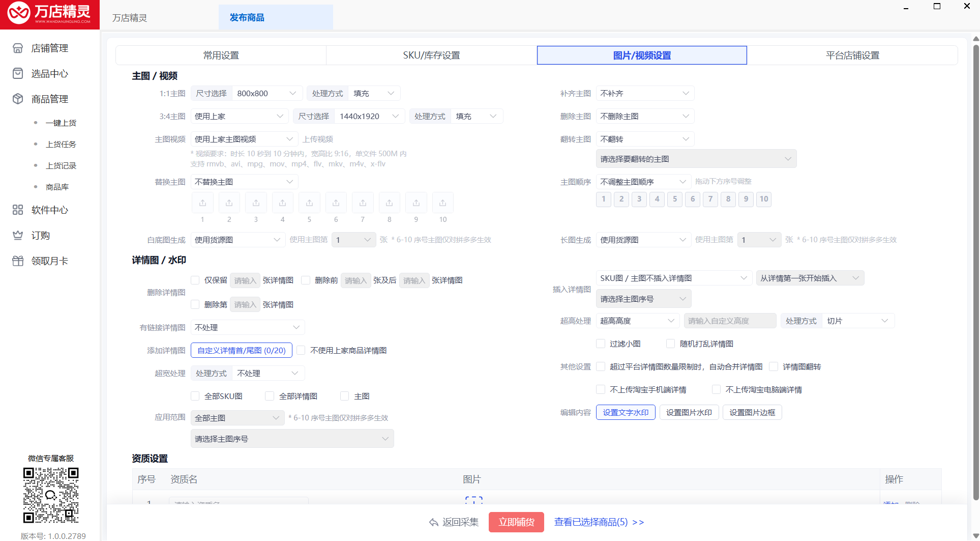Image resolution: width=980 pixels, height=541 pixels.
Task: Click 主图顺序 number tile 10
Action: point(764,199)
